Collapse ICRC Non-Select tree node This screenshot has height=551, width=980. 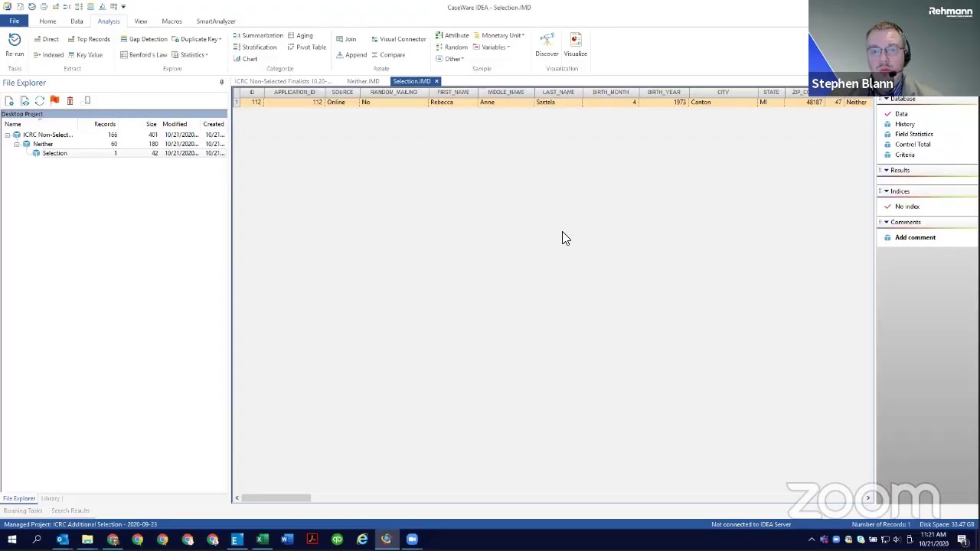tap(8, 135)
